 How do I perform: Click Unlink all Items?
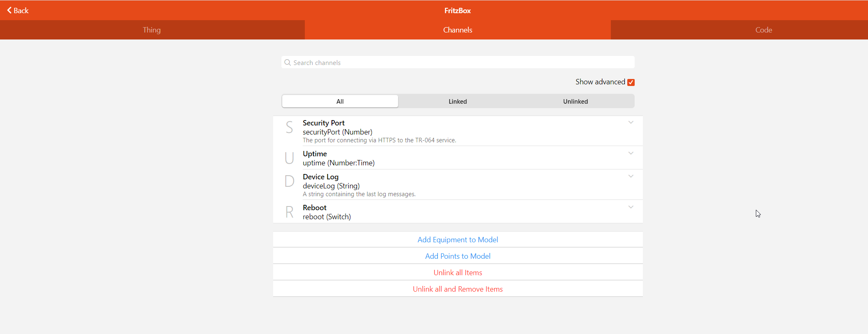[458, 273]
